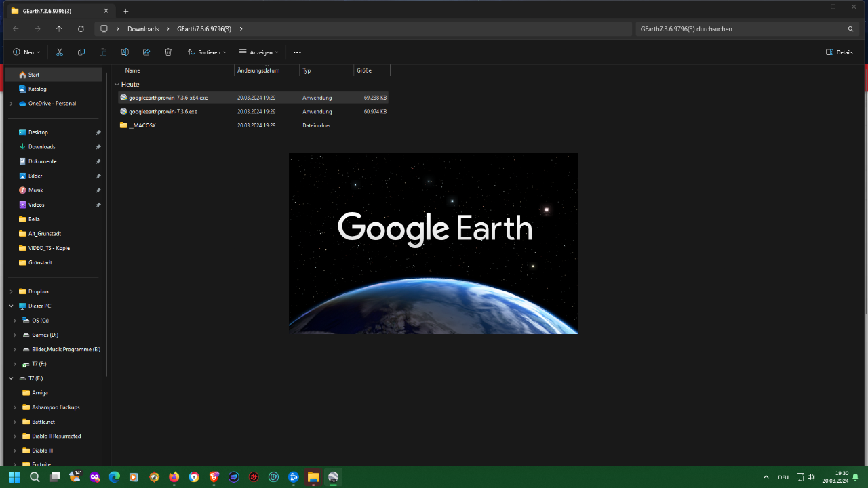The height and width of the screenshot is (488, 868).
Task: Click the This PC monitor icon in address bar
Action: (x=104, y=29)
